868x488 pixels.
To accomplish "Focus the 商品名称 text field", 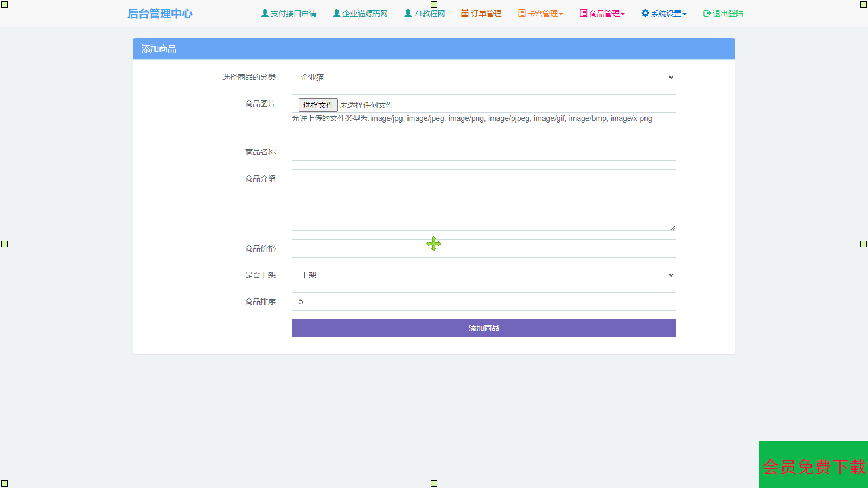I will tap(483, 152).
